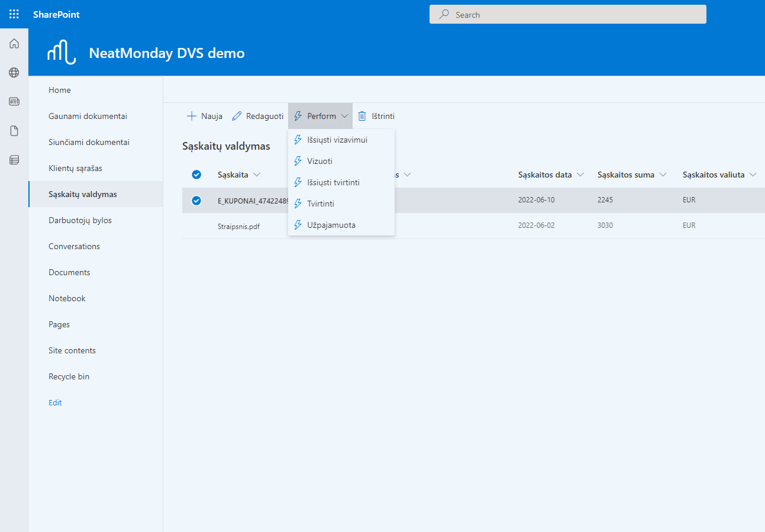Click EUR in the E_KUPONAI row

click(x=689, y=200)
